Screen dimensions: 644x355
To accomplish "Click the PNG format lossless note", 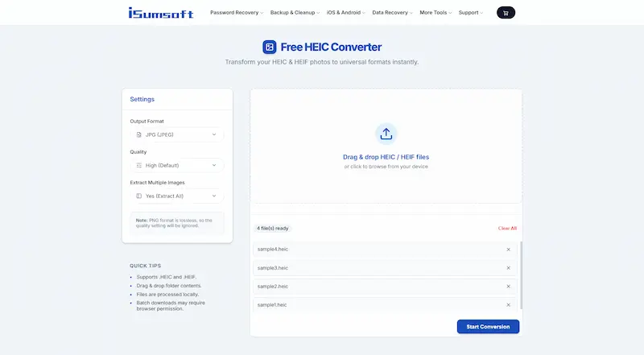I will [177, 223].
